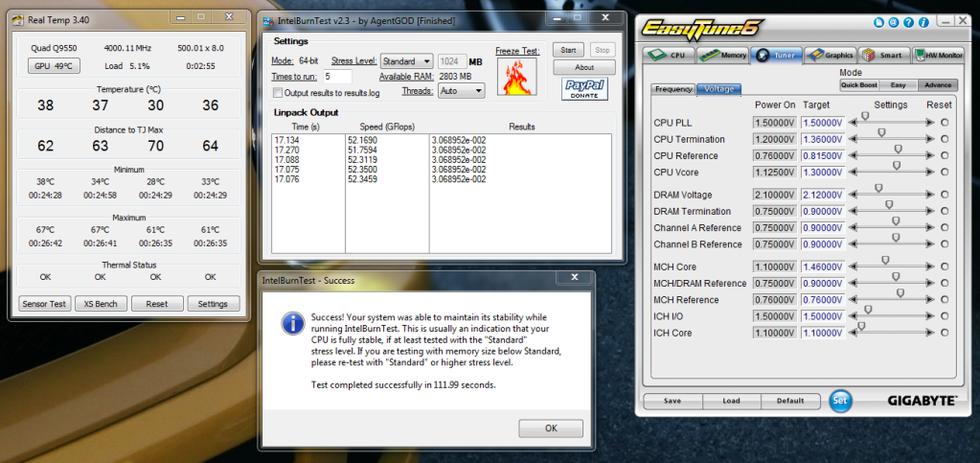980x463 pixels.
Task: Click the CPU Vcore slider thumb
Action: 897,166
